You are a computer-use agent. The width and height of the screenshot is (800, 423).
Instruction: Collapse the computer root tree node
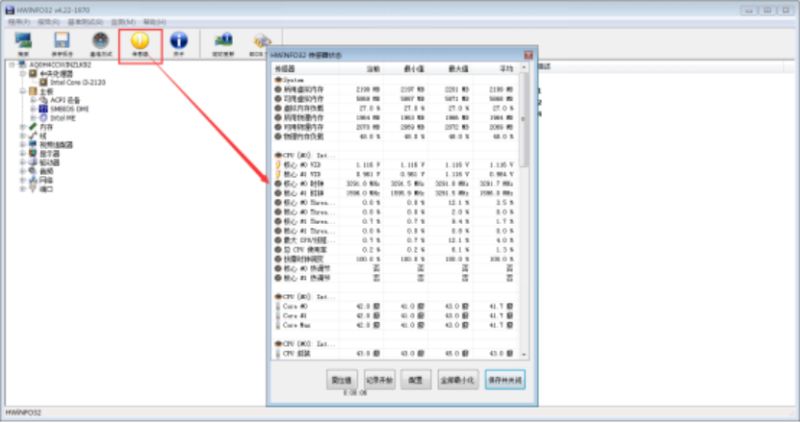(x=12, y=65)
